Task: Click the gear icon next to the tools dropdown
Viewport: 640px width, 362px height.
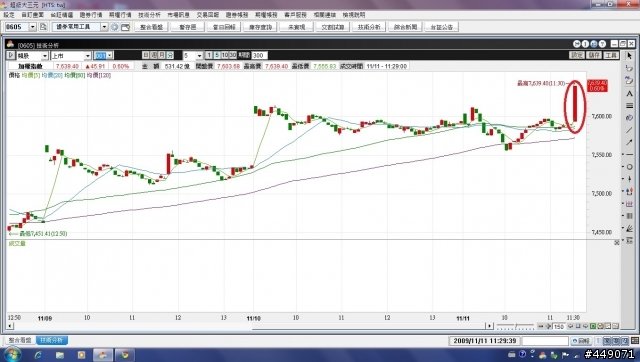Action: tap(115, 27)
